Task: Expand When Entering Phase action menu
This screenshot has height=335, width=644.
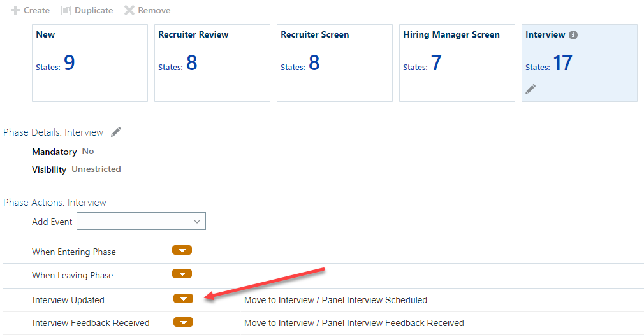Action: tap(182, 250)
